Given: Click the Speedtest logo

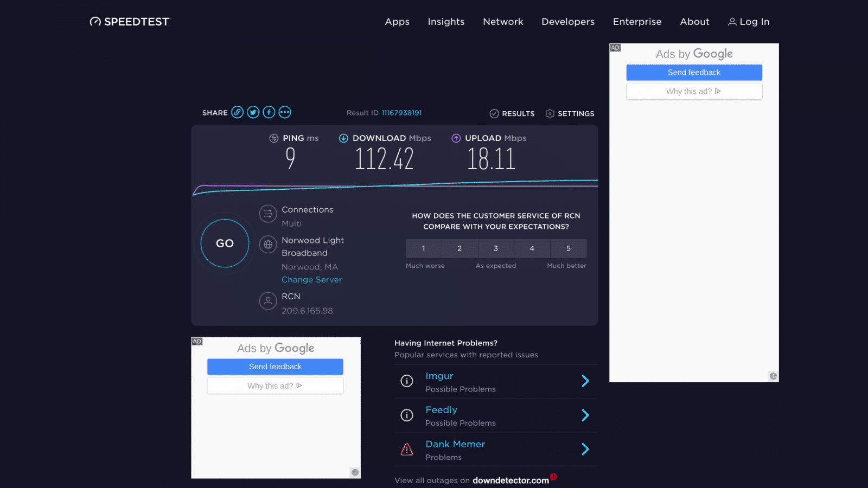Looking at the screenshot, I should 130,22.
